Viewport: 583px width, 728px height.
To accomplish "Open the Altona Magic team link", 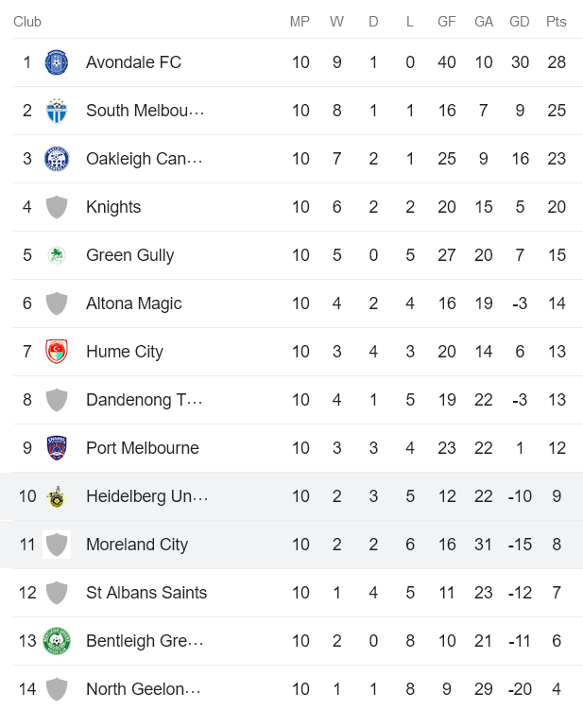I will pos(133,303).
